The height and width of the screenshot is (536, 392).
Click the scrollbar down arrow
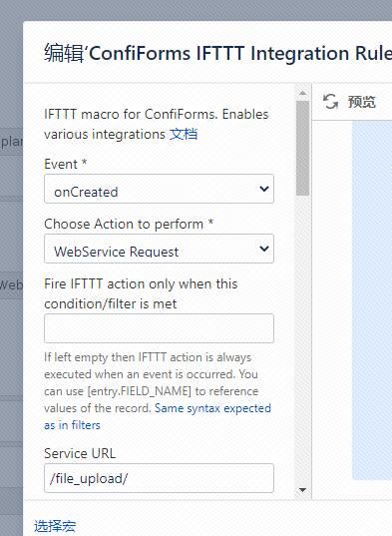coord(302,490)
